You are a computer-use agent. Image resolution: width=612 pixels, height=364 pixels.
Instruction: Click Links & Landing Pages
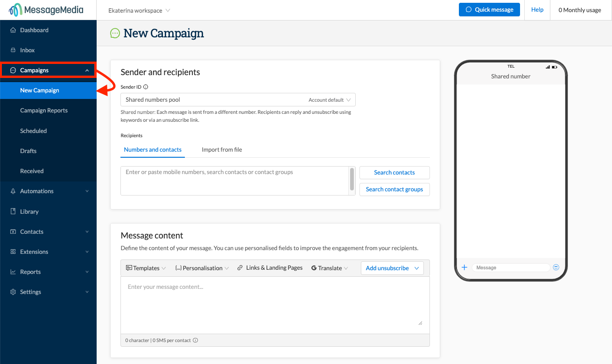pos(270,268)
